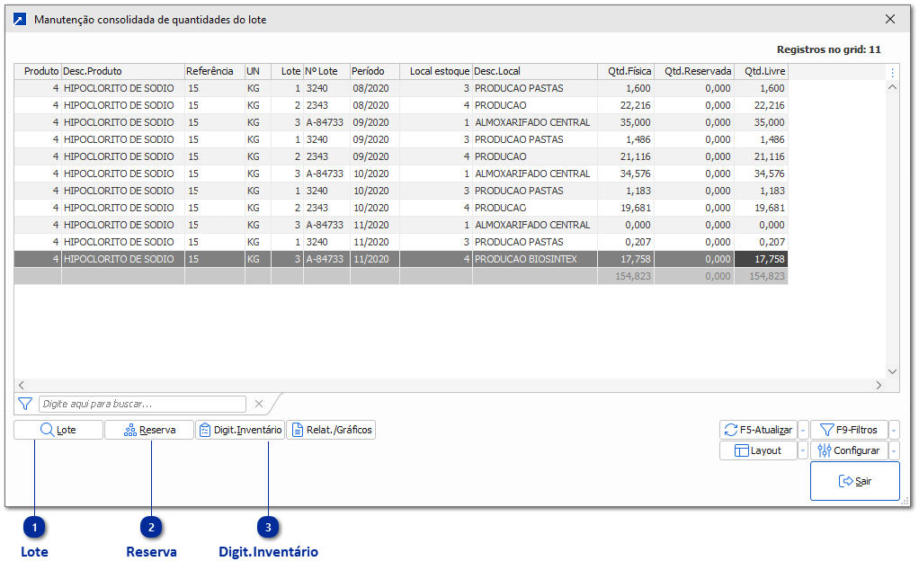
Task: Expand the Configurar dropdown arrow
Action: tap(894, 450)
